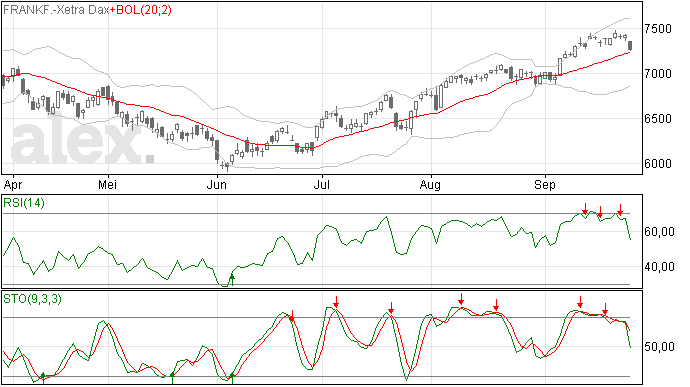Select the Aug month label on axis
This screenshot has height=387, width=690.
[430, 185]
